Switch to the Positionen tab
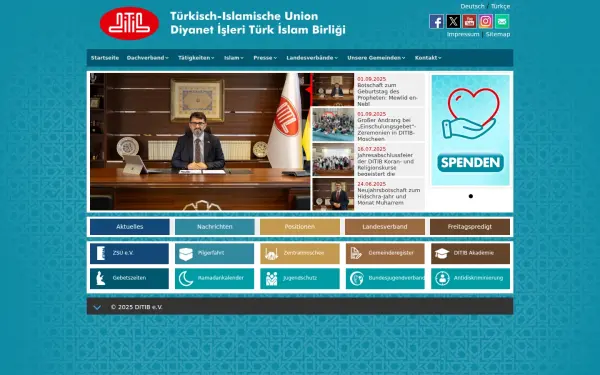The width and height of the screenshot is (600, 375). click(x=300, y=227)
